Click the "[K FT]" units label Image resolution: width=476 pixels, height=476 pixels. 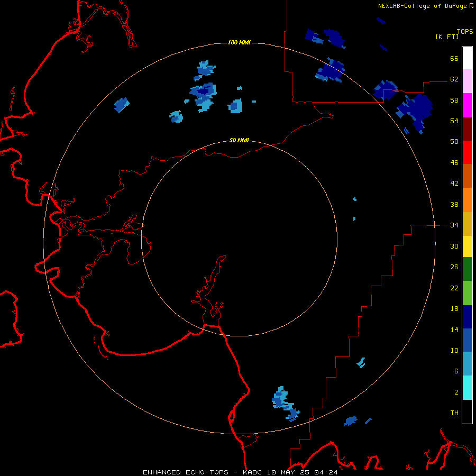point(447,36)
